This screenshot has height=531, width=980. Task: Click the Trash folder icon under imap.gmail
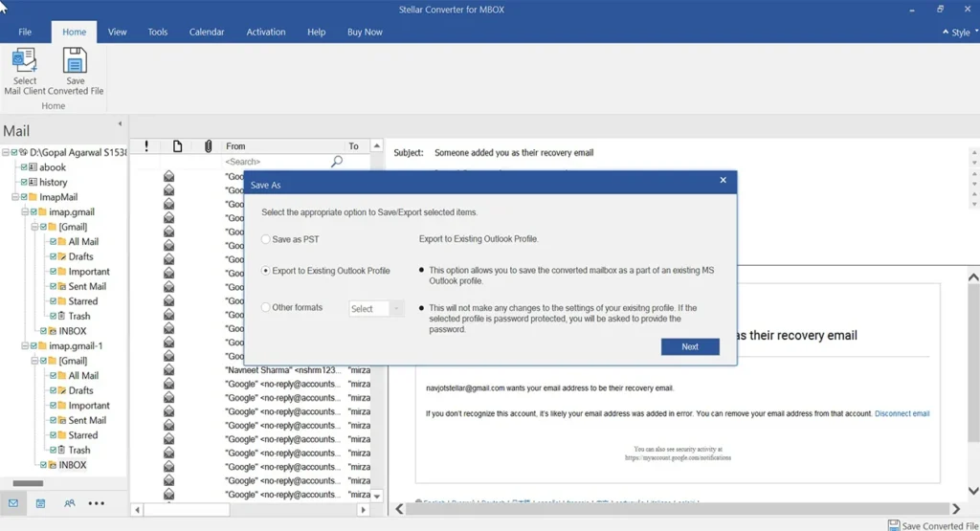tap(62, 316)
